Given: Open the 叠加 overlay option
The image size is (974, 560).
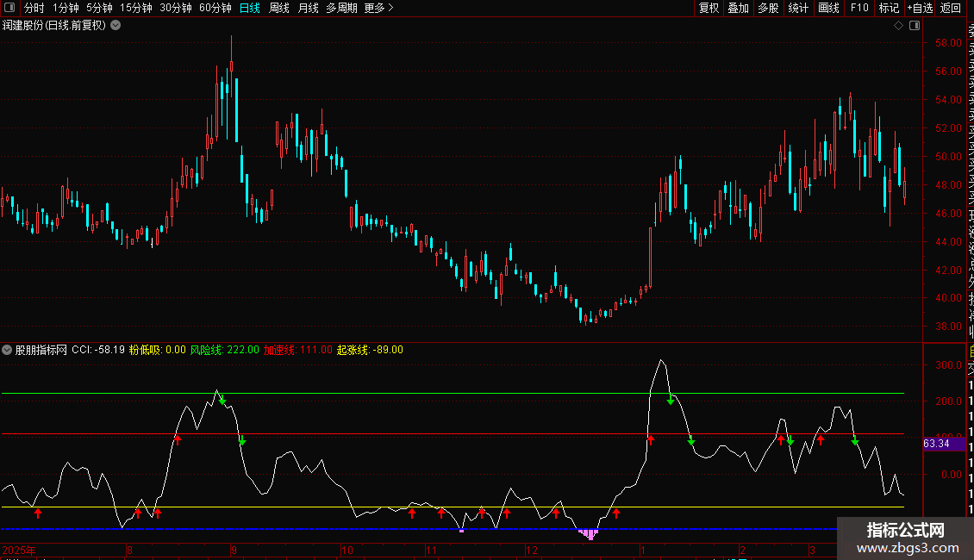Looking at the screenshot, I should coord(738,8).
